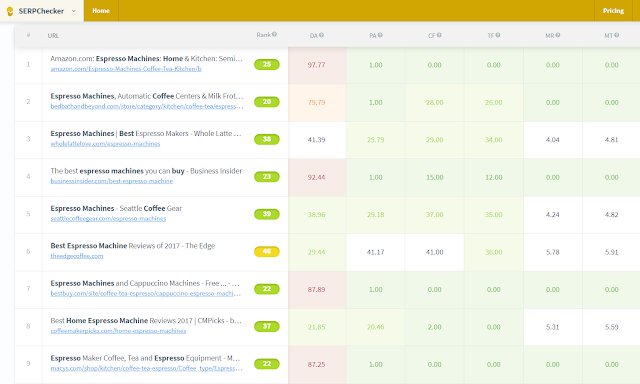Click the PA column info icon
The height and width of the screenshot is (384, 640).
click(380, 35)
